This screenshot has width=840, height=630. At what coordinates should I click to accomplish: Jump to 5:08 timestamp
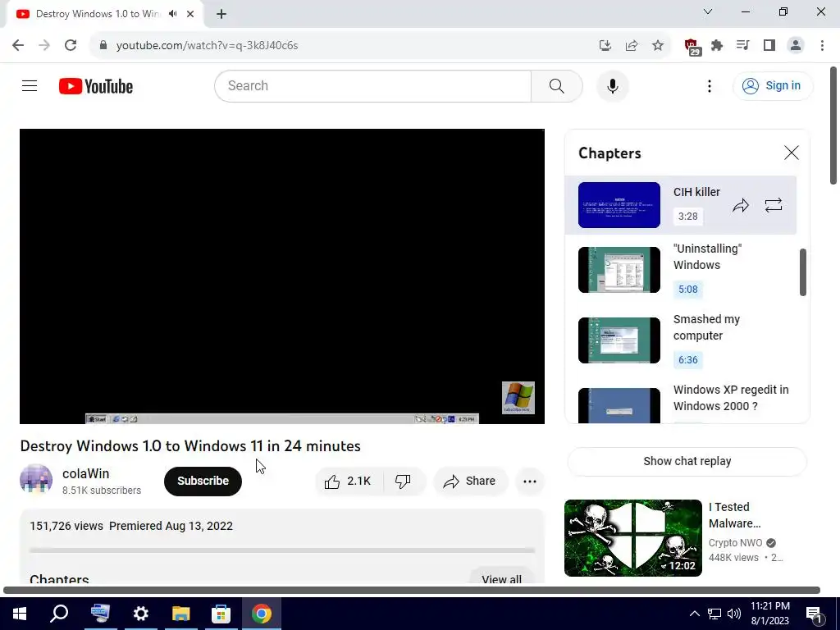(688, 290)
